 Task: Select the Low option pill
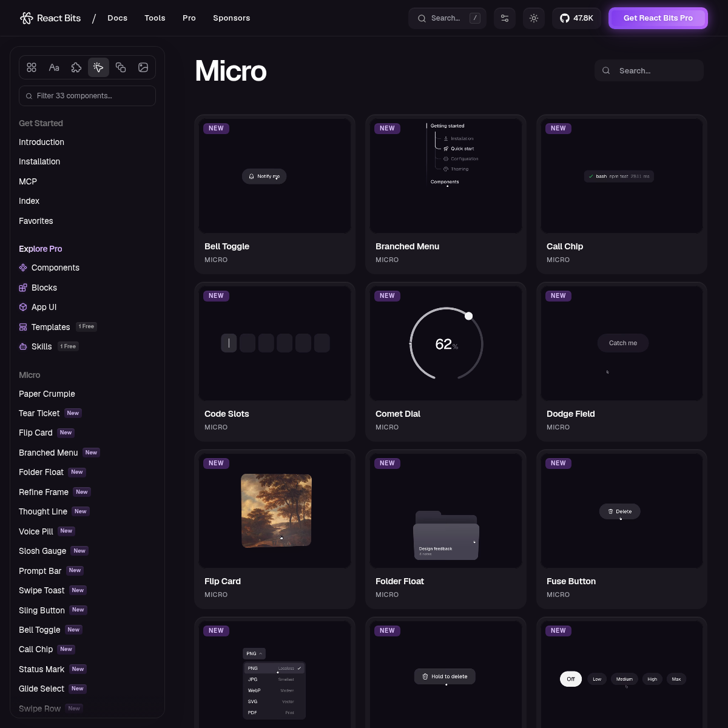click(x=597, y=679)
